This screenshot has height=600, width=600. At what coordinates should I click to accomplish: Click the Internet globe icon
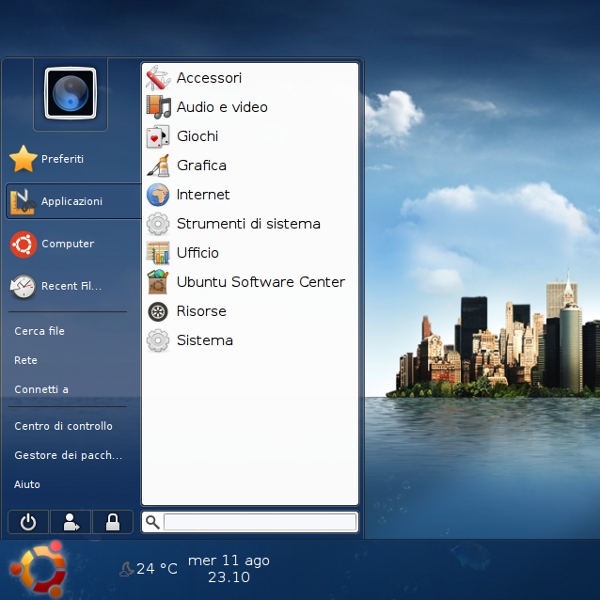158,194
